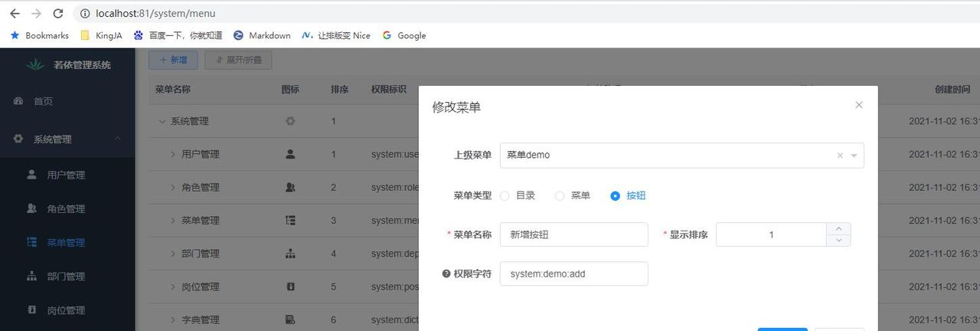Click the 菜单名称 input field
Image resolution: width=980 pixels, height=331 pixels.
click(x=573, y=235)
